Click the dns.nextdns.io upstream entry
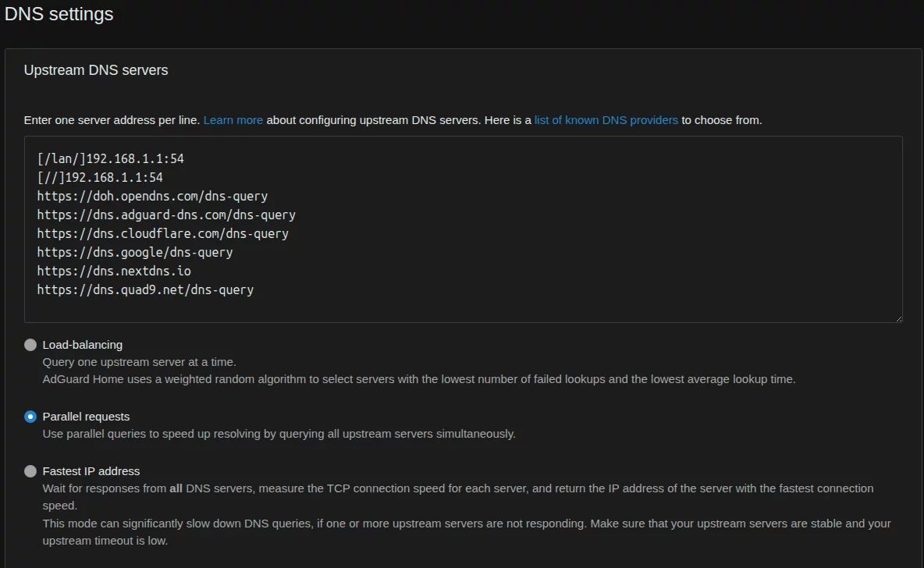 pos(114,271)
